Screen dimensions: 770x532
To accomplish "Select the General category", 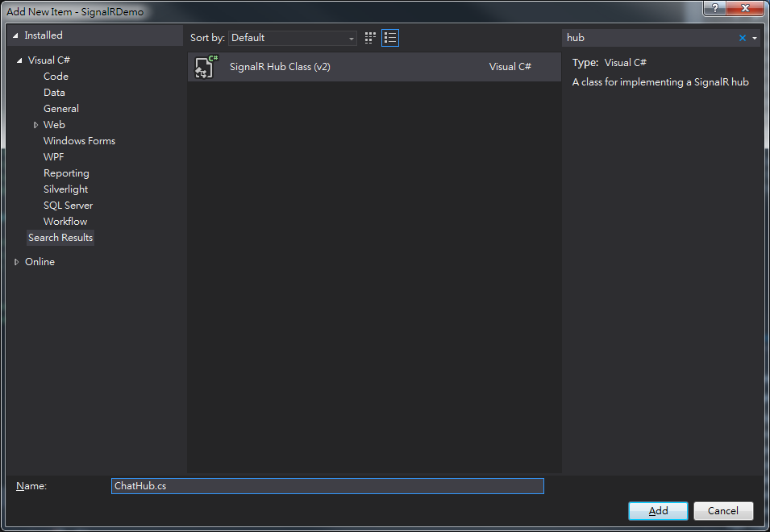I will point(61,109).
